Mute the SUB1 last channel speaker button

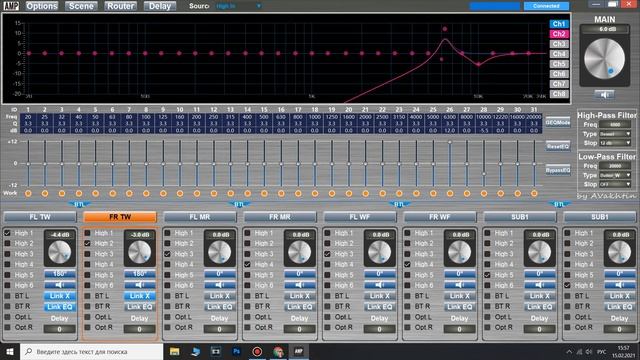(x=620, y=284)
